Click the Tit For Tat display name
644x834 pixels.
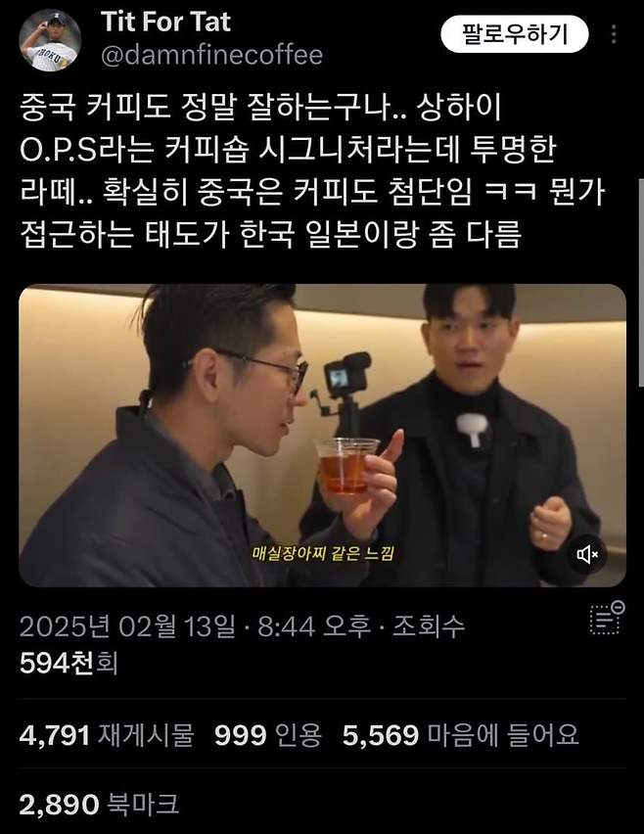coord(165,22)
